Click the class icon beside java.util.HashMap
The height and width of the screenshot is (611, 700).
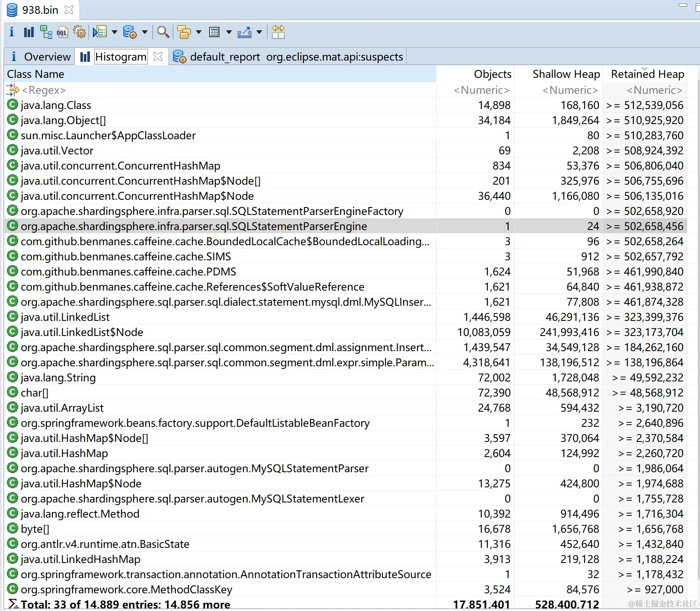[x=13, y=453]
